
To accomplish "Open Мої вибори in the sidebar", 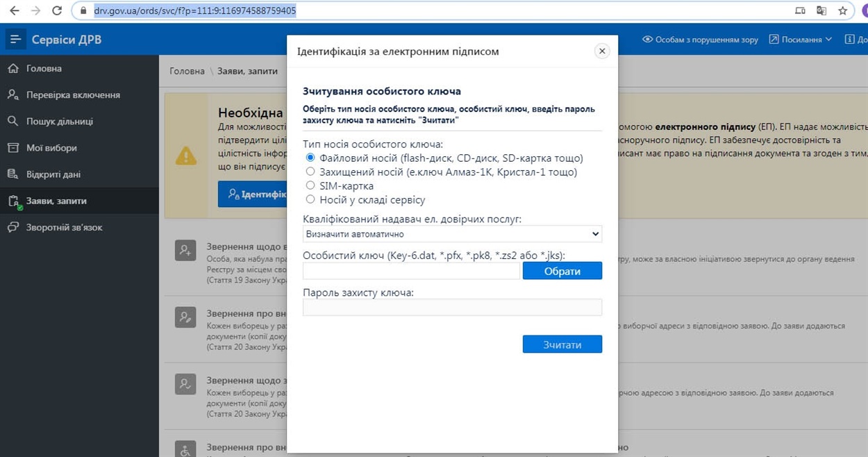I will [79, 148].
